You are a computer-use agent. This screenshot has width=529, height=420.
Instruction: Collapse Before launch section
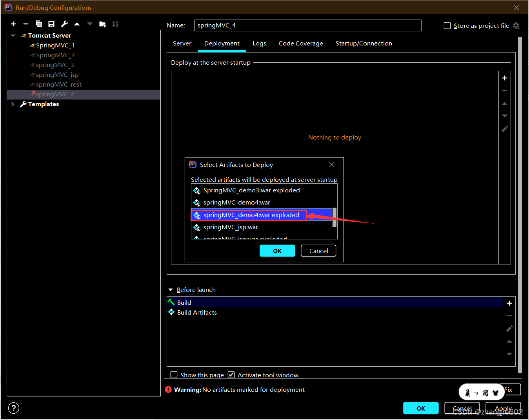[171, 290]
